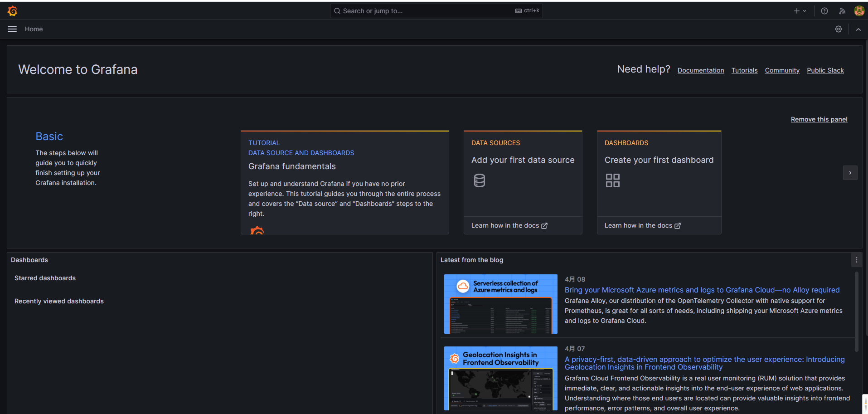Click the dashboard grid apps icon

click(613, 180)
